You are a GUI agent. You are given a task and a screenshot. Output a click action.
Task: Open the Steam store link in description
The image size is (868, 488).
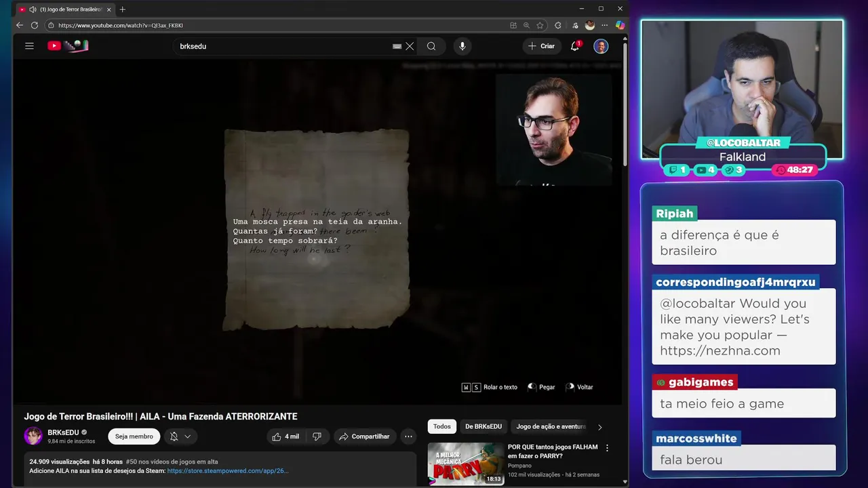pos(228,470)
